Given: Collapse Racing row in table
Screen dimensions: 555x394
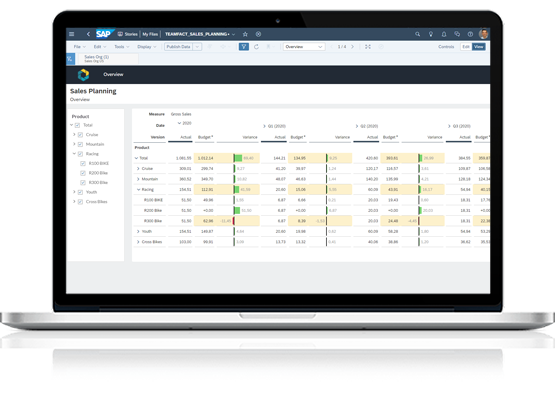Looking at the screenshot, I should tap(139, 189).
